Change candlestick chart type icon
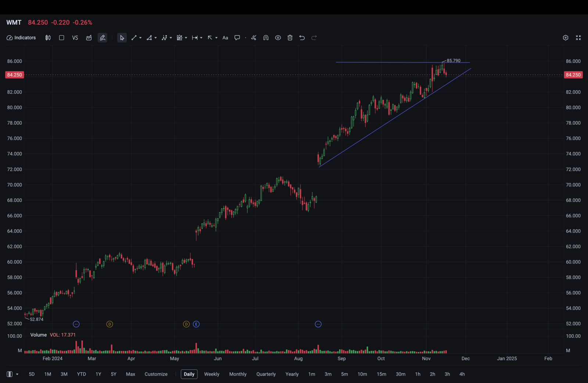The height and width of the screenshot is (383, 588). click(48, 38)
